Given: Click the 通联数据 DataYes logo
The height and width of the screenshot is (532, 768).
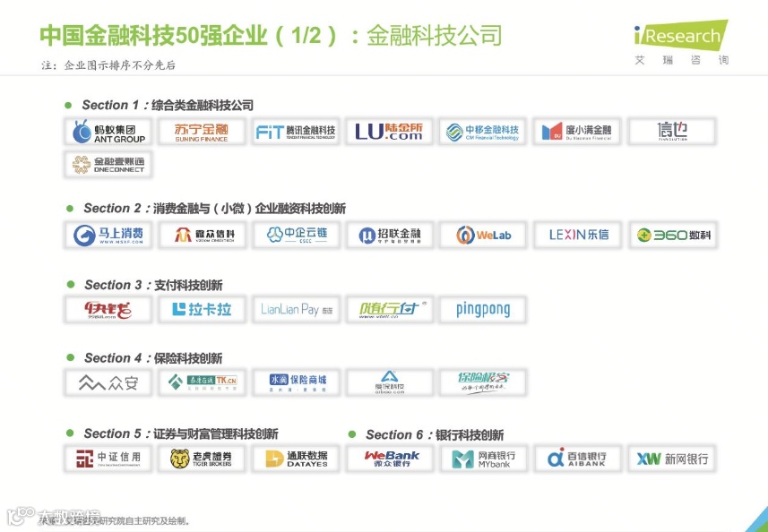Looking at the screenshot, I should 296,458.
